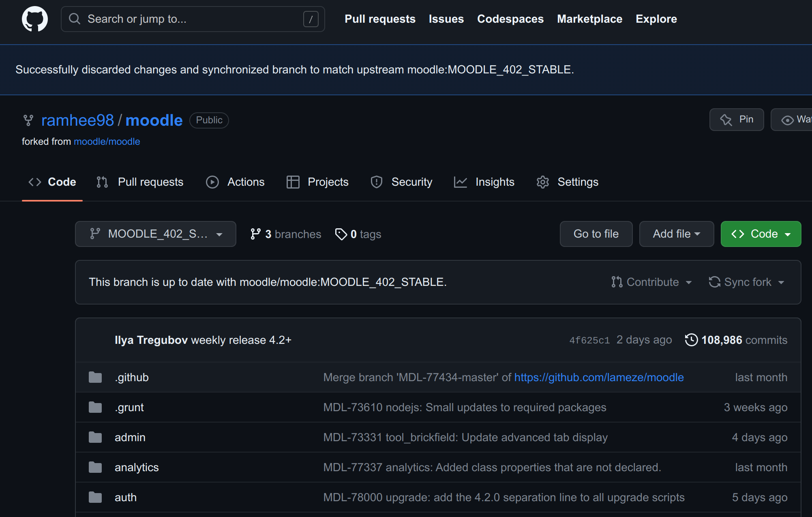
Task: Click the commit history clock icon
Action: 692,340
